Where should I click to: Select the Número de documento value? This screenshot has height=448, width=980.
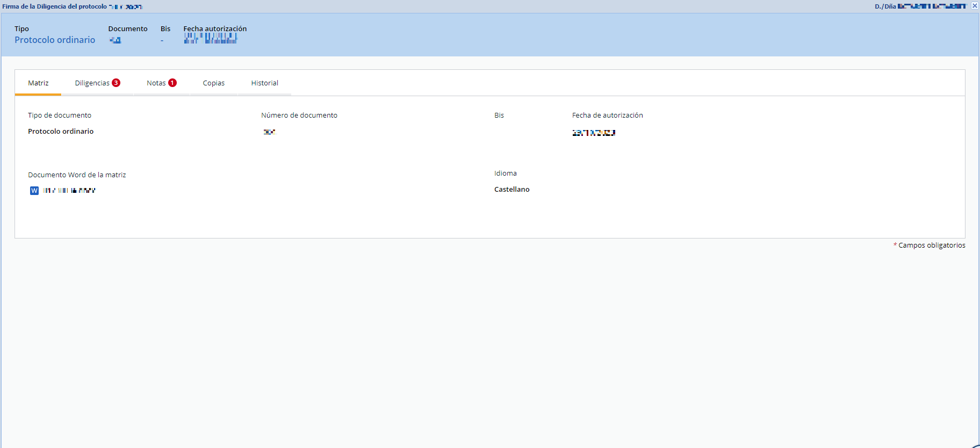(269, 132)
